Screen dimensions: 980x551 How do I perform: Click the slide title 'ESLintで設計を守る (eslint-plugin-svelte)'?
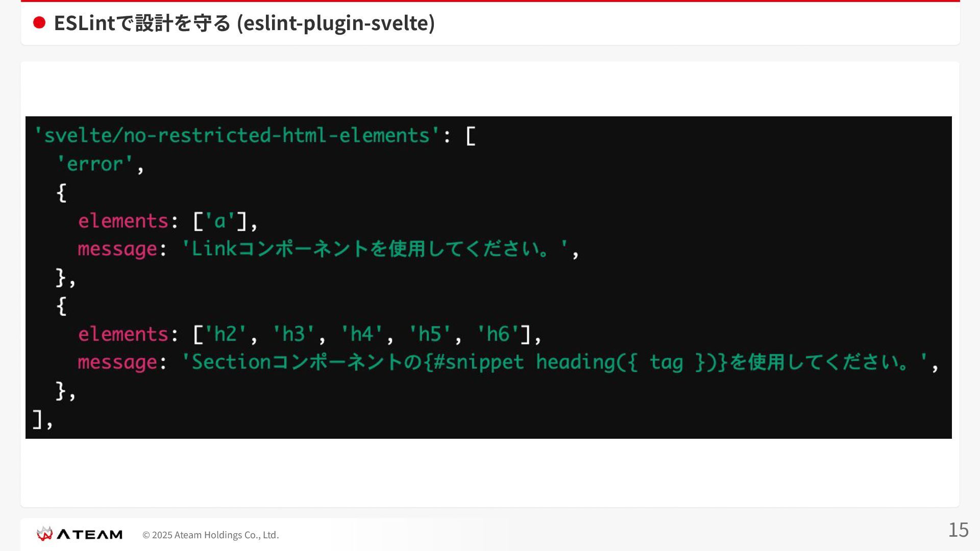click(244, 23)
